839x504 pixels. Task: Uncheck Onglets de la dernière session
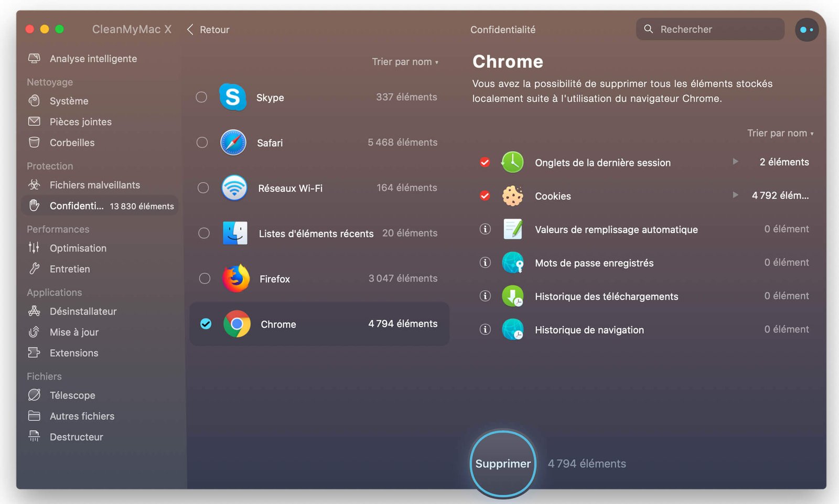[485, 162]
